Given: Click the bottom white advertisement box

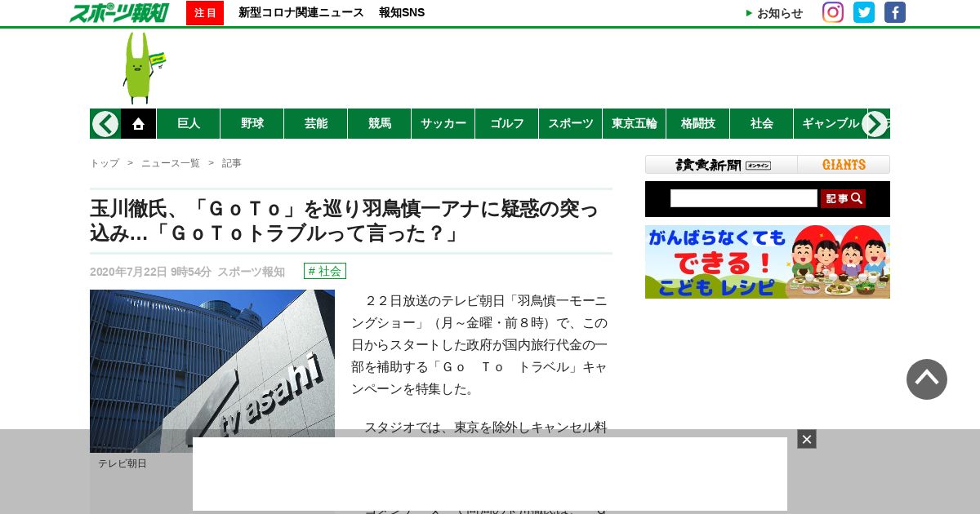Looking at the screenshot, I should point(490,474).
